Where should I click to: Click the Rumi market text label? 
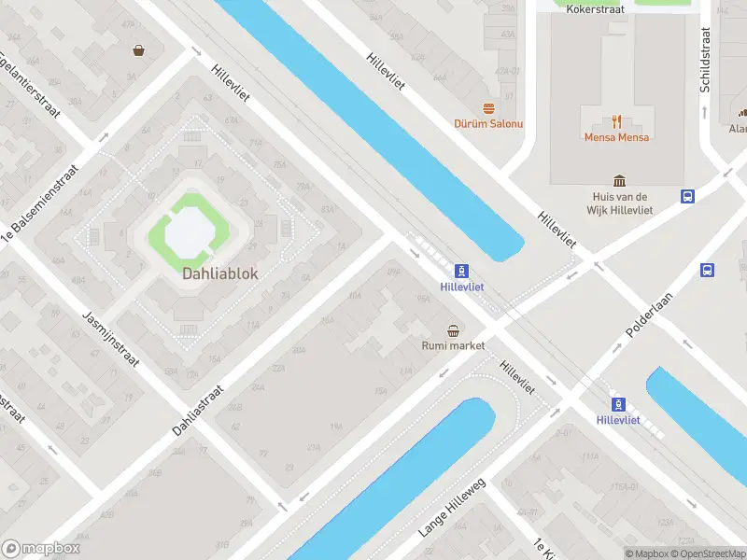pos(453,345)
